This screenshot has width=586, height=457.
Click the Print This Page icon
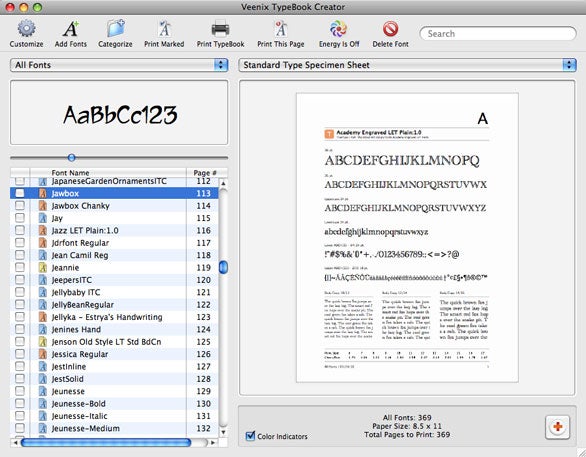click(x=281, y=29)
